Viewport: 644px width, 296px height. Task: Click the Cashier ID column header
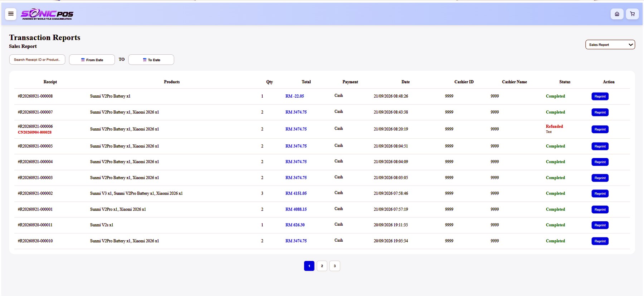pos(464,82)
